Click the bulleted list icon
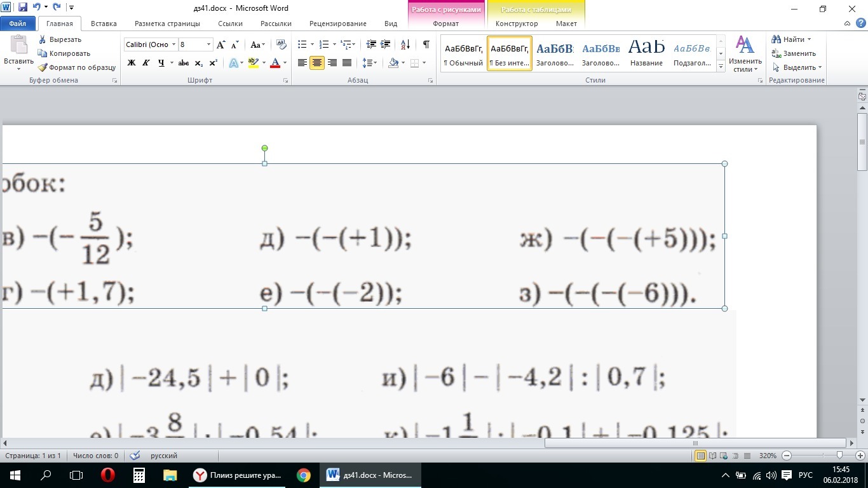The width and height of the screenshot is (868, 488). click(x=302, y=44)
